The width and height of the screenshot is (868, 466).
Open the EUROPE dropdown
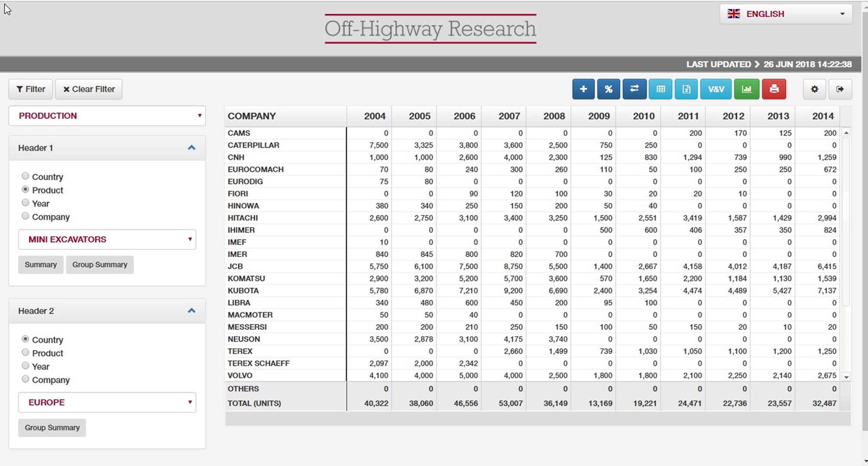[107, 403]
